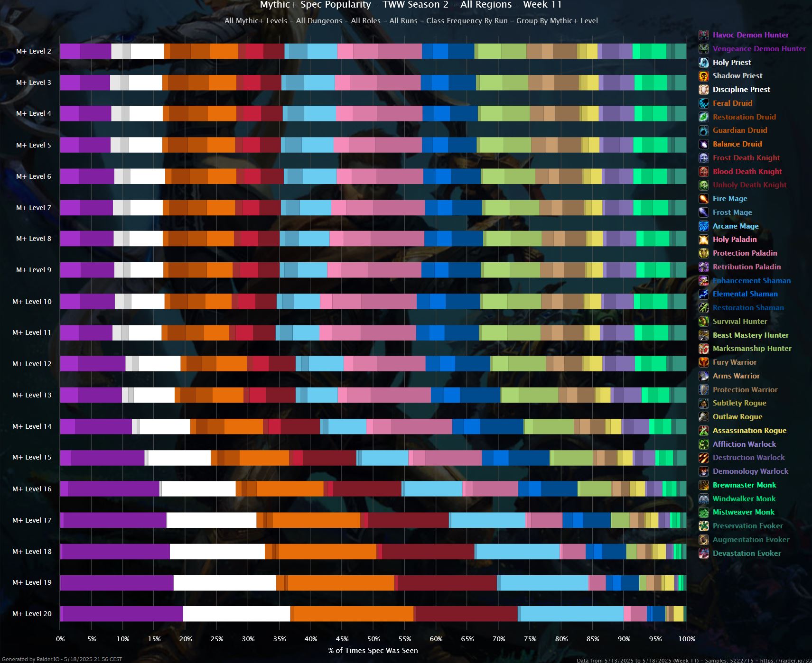
Task: Click the Data from 5/13/2025 footer text
Action: click(694, 660)
